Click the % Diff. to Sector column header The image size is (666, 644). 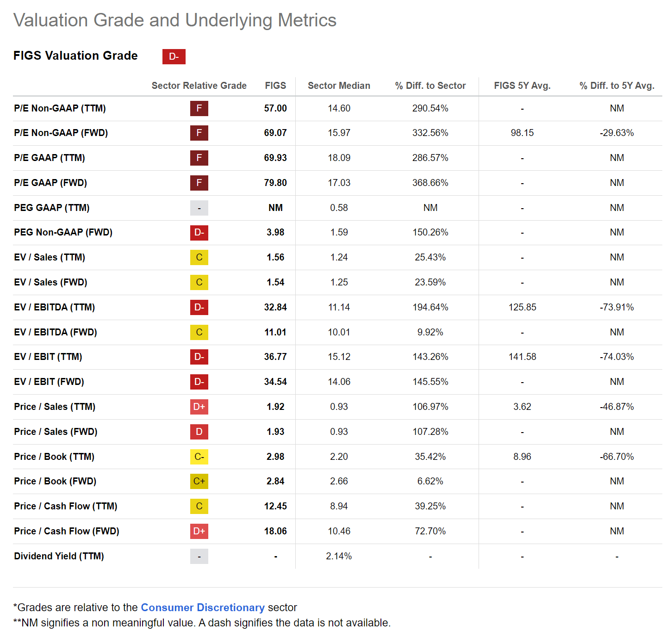point(430,86)
